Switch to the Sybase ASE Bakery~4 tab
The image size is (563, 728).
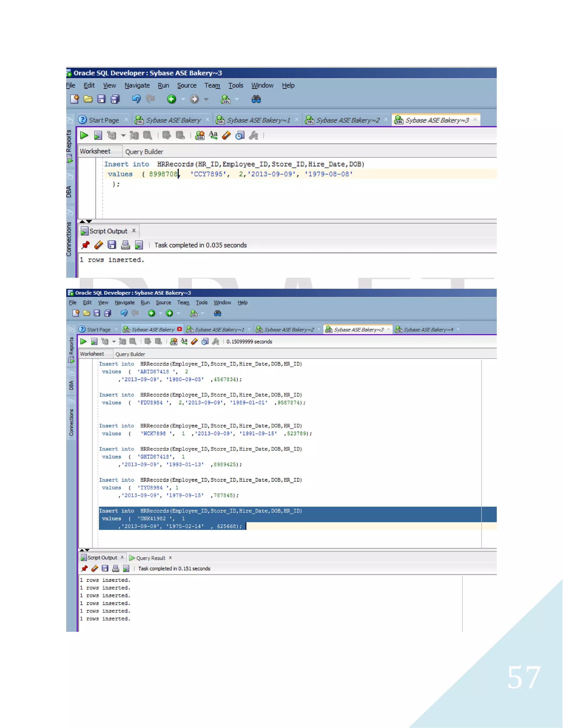pyautogui.click(x=428, y=330)
